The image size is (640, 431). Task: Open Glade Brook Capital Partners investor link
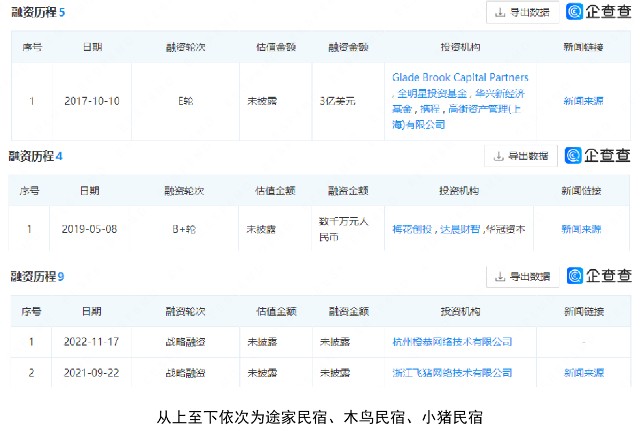pyautogui.click(x=460, y=77)
